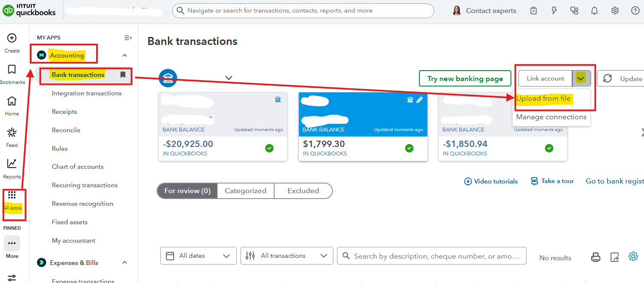Collapse the My Apps menu panel icon
The image size is (644, 283).
click(x=128, y=38)
